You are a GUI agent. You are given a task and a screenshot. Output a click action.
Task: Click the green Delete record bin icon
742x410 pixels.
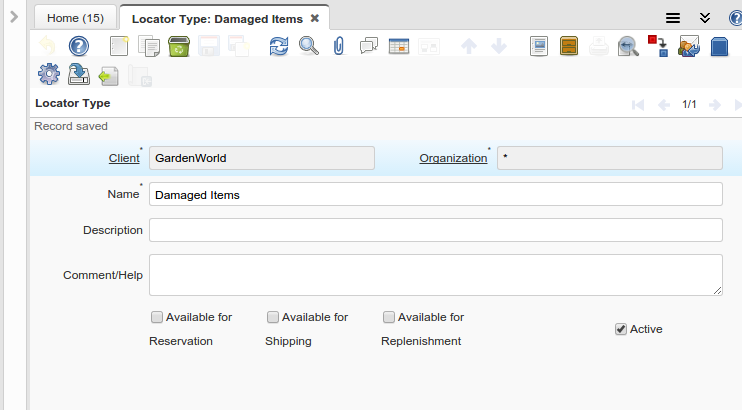pyautogui.click(x=179, y=46)
